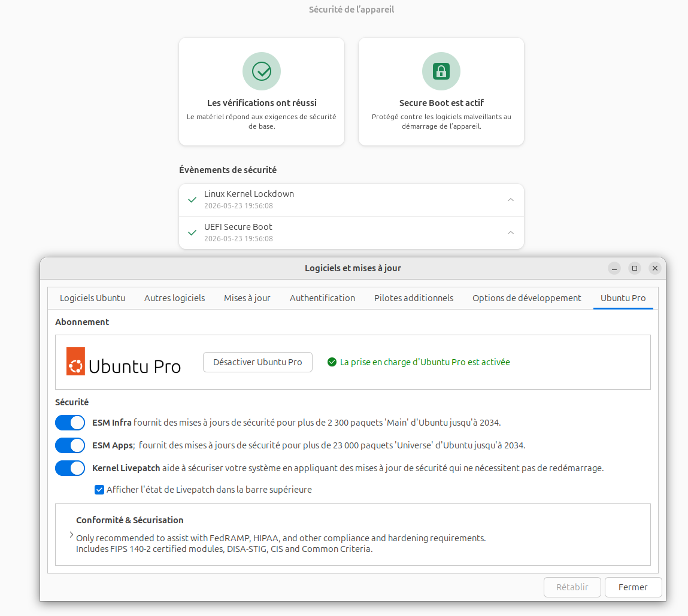
Task: Click the Linux Kernel Lockdown text
Action: click(248, 194)
